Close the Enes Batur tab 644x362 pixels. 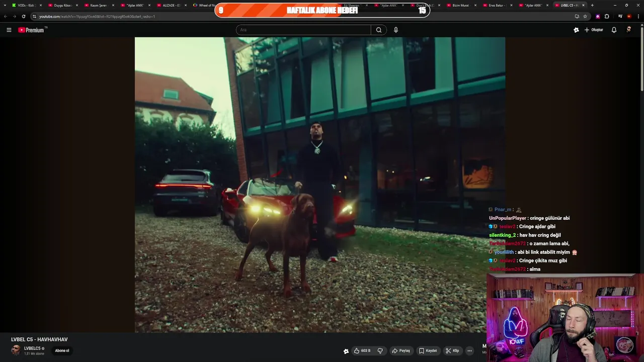click(x=511, y=5)
